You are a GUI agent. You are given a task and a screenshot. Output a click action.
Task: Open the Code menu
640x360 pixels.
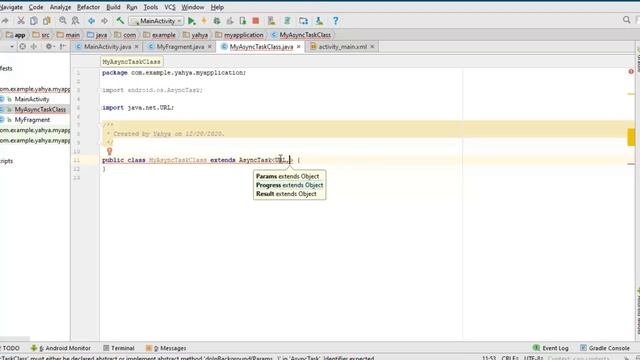pos(36,7)
